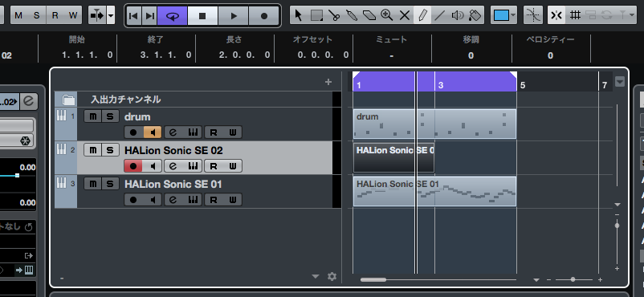Open ruler display format dropdown
This screenshot has width=644, height=297.
point(619,82)
